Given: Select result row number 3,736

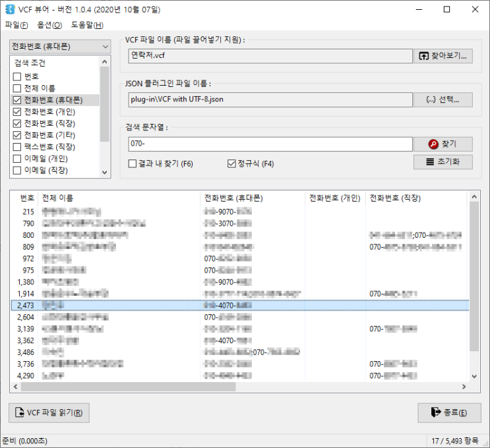Looking at the screenshot, I should (239, 364).
